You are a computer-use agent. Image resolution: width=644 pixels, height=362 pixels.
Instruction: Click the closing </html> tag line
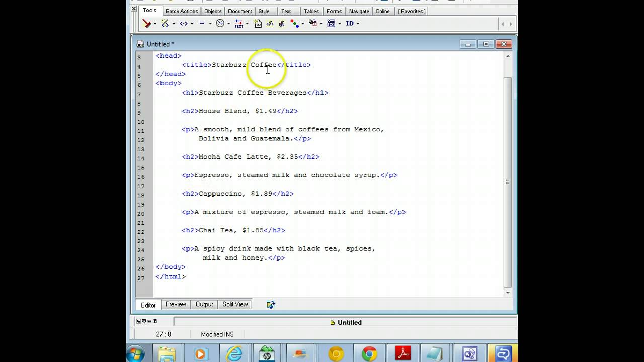coord(171,277)
